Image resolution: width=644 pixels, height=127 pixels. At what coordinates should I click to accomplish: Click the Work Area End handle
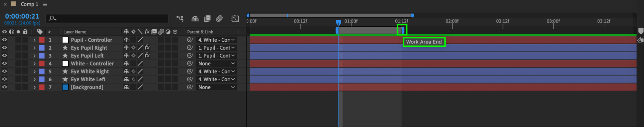[403, 30]
